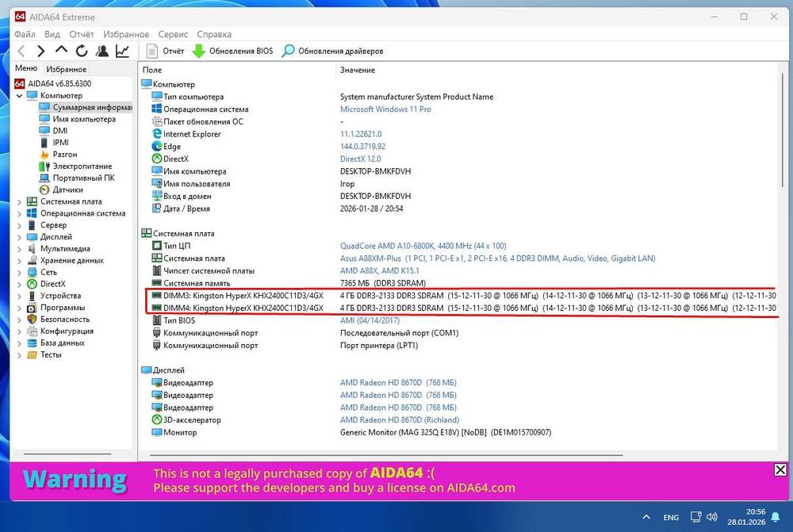Expand the DirectX tree node
The height and width of the screenshot is (532, 793).
[x=19, y=284]
